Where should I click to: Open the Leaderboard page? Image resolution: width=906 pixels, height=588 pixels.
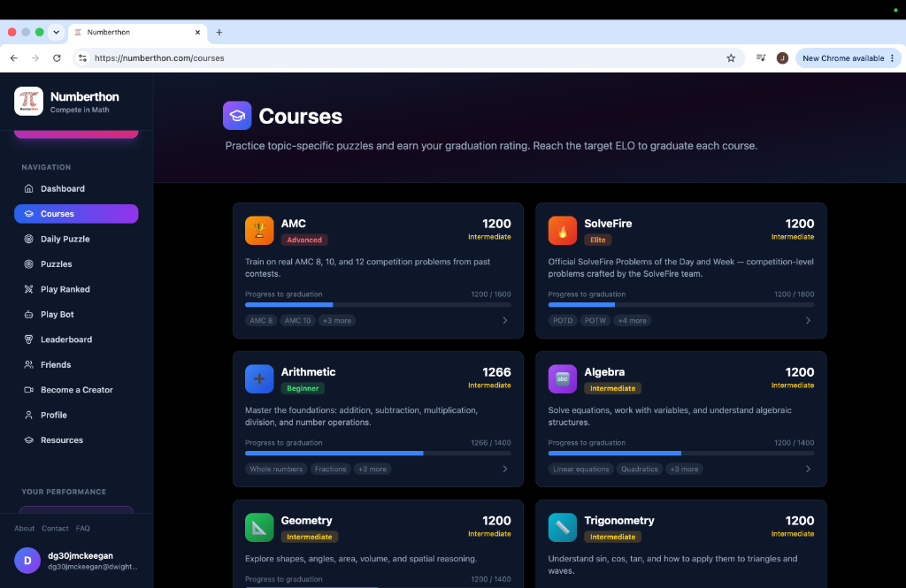coord(76,340)
